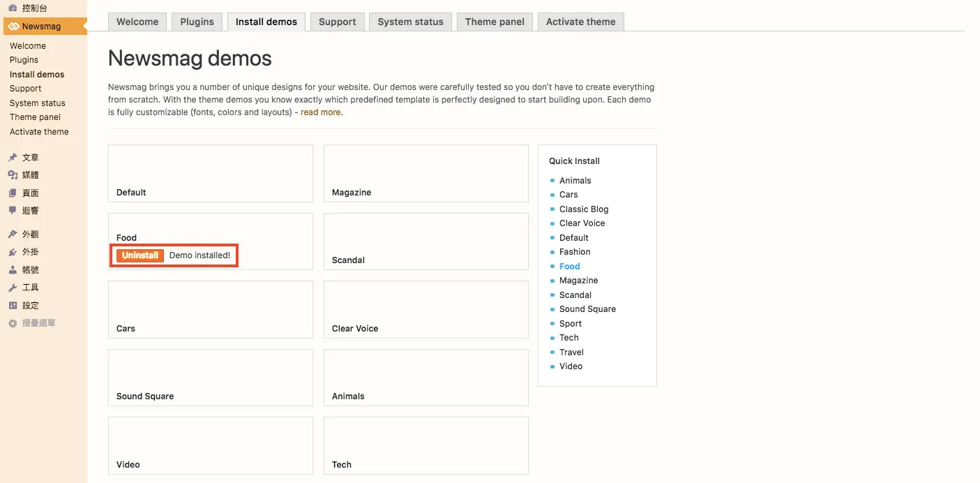Click the dashboard gauge icon in sidebar
Image resolution: width=980 pixels, height=483 pixels.
[13, 8]
